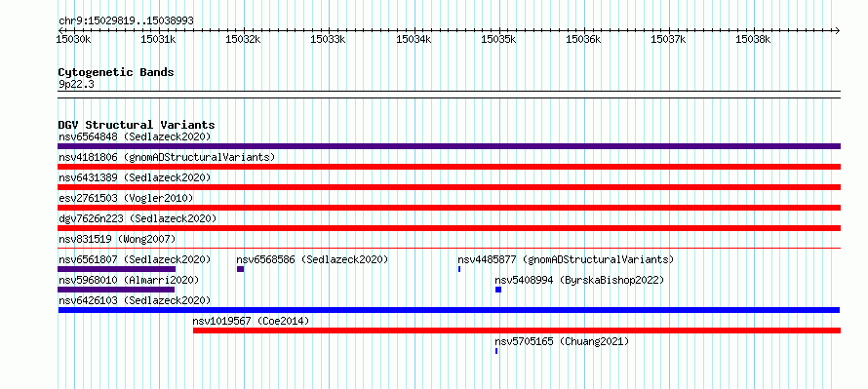The width and height of the screenshot is (868, 389).
Task: Click the 15032k ruler label
Action: tap(243, 39)
